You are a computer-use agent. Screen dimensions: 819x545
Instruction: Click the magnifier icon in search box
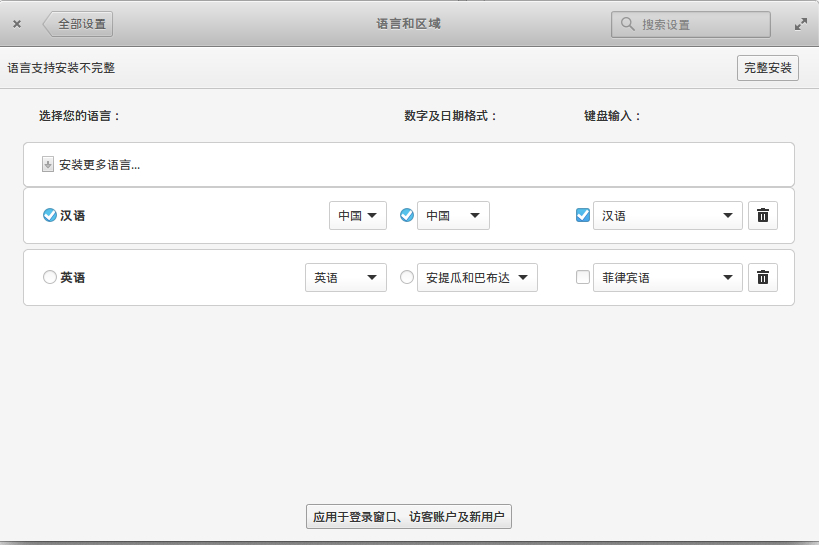tap(627, 24)
